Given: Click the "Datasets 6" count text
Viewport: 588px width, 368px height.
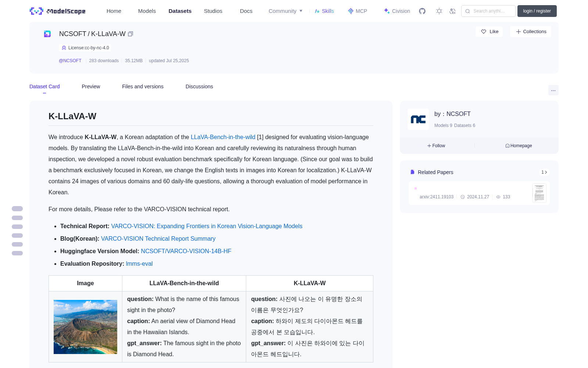Looking at the screenshot, I should 465,125.
